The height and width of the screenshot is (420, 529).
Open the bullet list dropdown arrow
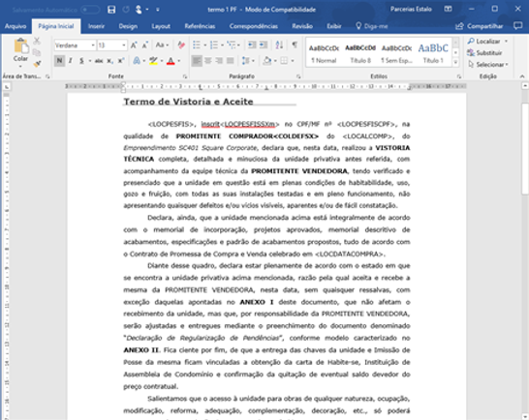[204, 45]
